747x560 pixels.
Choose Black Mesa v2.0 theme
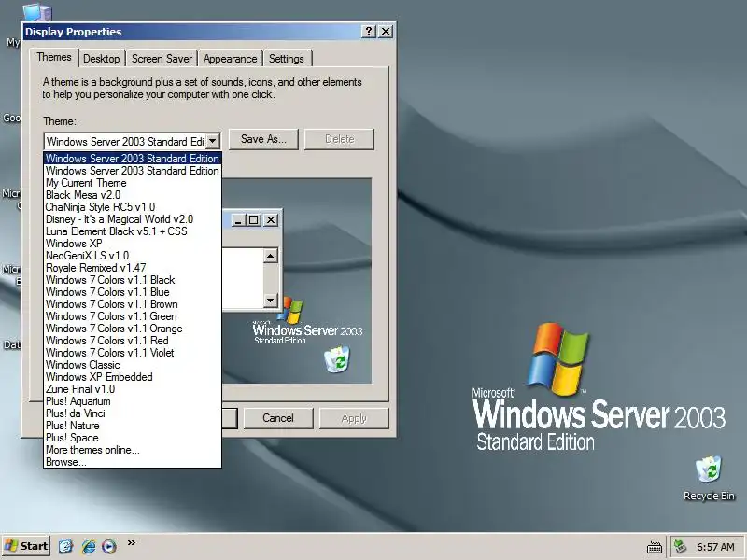click(x=133, y=195)
